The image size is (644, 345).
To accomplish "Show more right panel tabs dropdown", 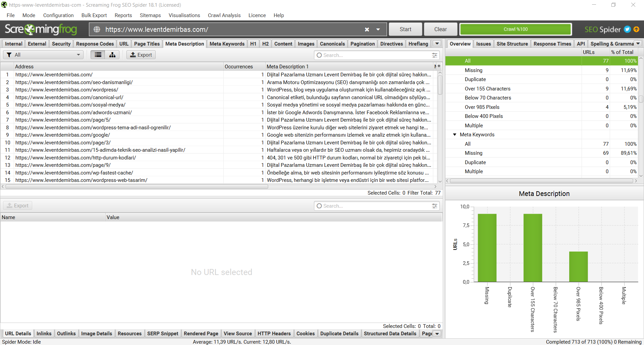I will 638,44.
